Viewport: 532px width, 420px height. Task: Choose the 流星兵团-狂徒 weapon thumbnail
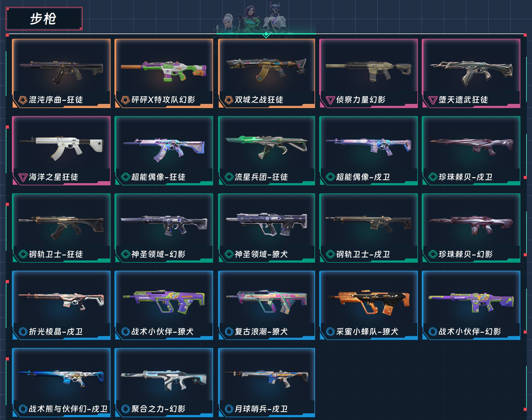point(266,147)
